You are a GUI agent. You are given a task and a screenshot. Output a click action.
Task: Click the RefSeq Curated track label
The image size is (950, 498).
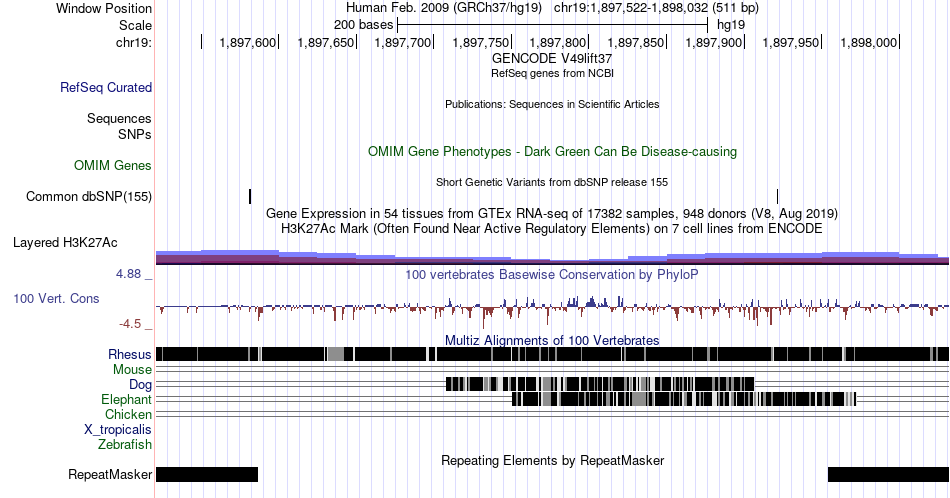(x=105, y=87)
